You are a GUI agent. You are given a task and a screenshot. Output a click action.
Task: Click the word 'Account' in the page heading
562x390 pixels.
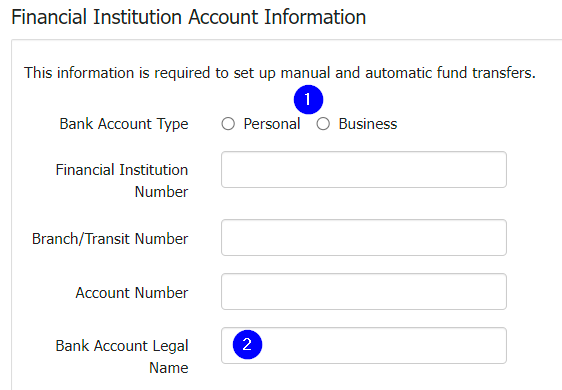tap(223, 17)
